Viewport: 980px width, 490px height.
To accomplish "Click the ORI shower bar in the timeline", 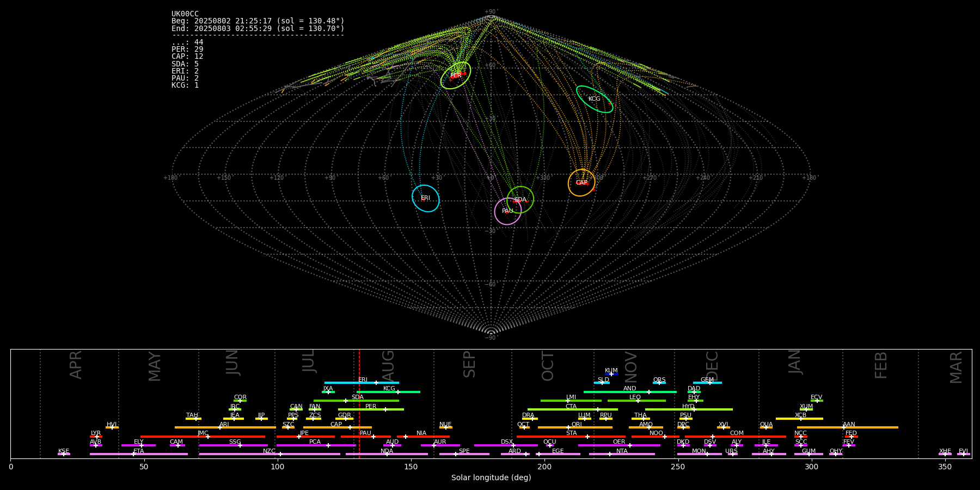I will (575, 427).
